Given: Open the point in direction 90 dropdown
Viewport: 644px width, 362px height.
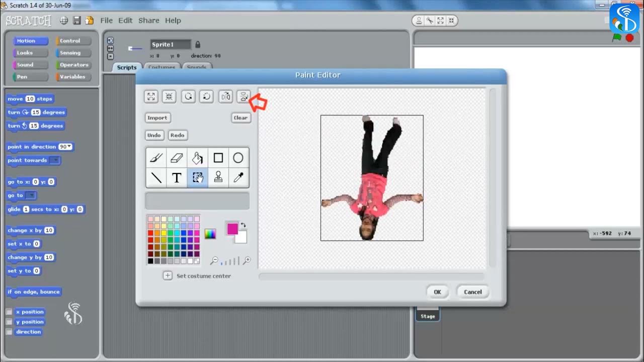Looking at the screenshot, I should pyautogui.click(x=69, y=147).
